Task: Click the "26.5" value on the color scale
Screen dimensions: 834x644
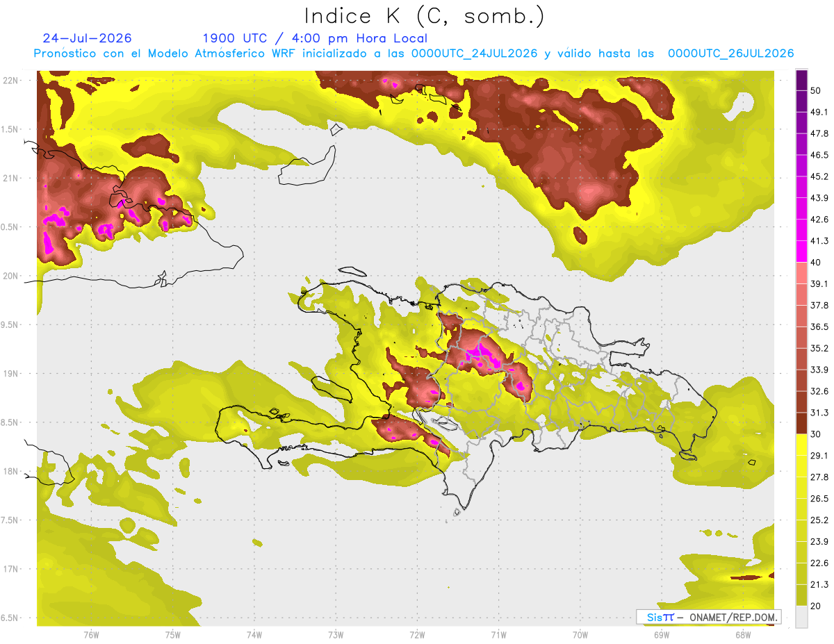Action: coord(819,499)
